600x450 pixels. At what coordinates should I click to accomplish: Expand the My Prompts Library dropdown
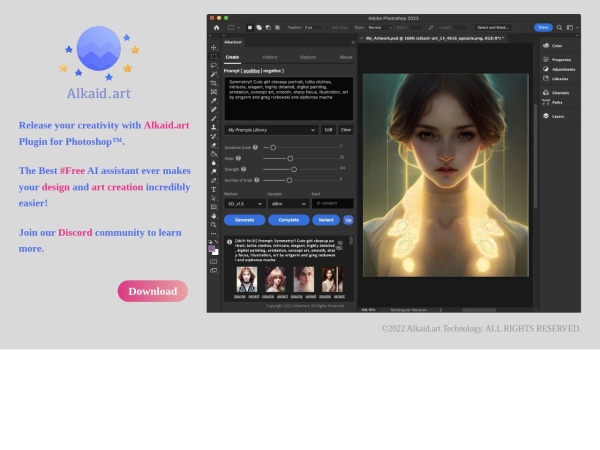click(x=270, y=129)
